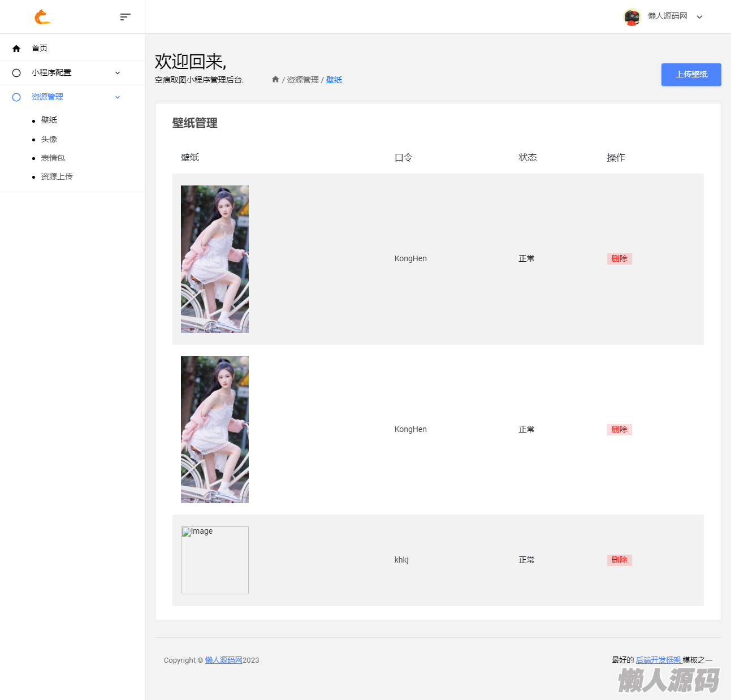Click the 操作 column header
This screenshot has height=700, width=731.
click(616, 158)
